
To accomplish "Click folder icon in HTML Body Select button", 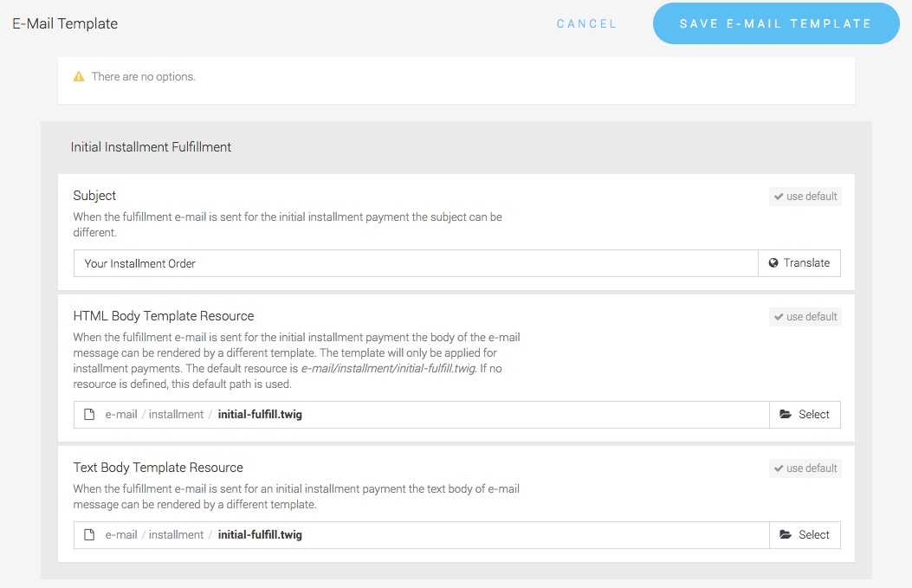I will tap(786, 415).
